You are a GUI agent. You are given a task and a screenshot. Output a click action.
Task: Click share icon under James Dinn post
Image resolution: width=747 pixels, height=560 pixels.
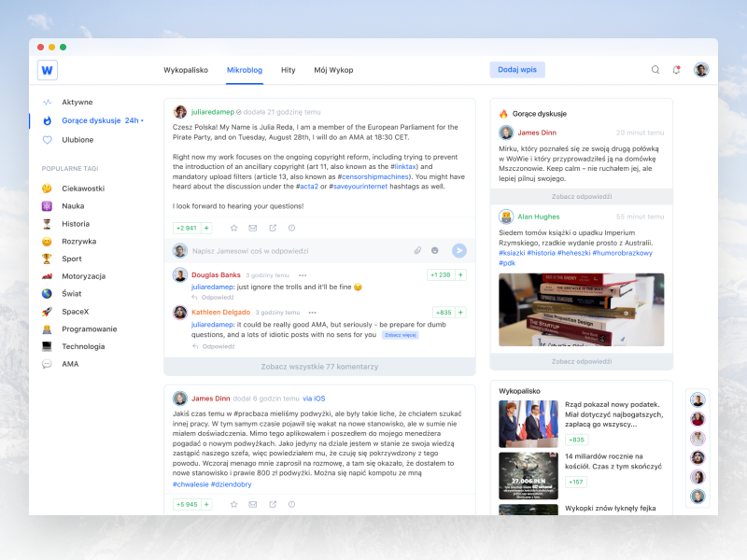273,504
